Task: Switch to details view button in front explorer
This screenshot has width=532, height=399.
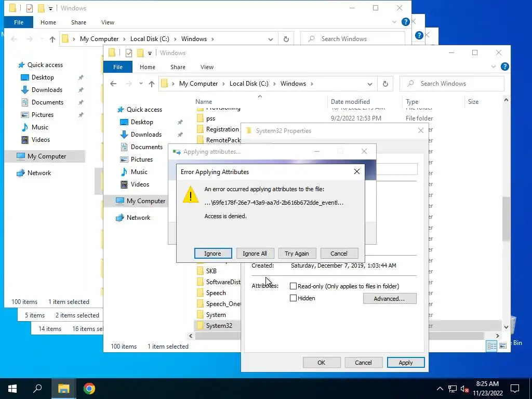Action: (491, 346)
